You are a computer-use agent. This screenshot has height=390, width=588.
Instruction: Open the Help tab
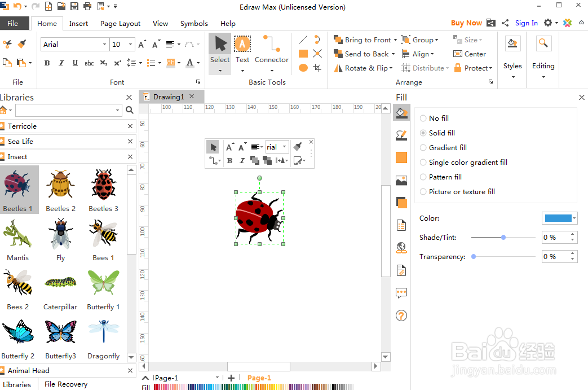[228, 23]
